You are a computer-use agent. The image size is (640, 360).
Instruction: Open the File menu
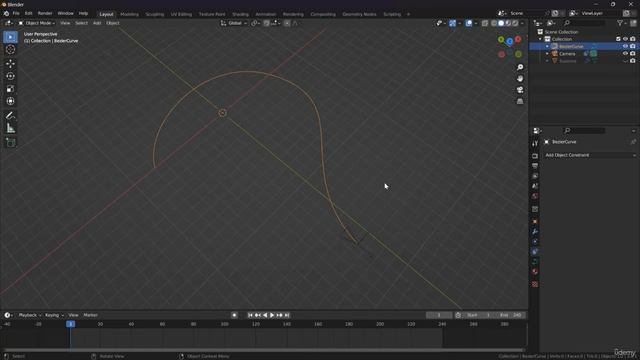click(16, 13)
